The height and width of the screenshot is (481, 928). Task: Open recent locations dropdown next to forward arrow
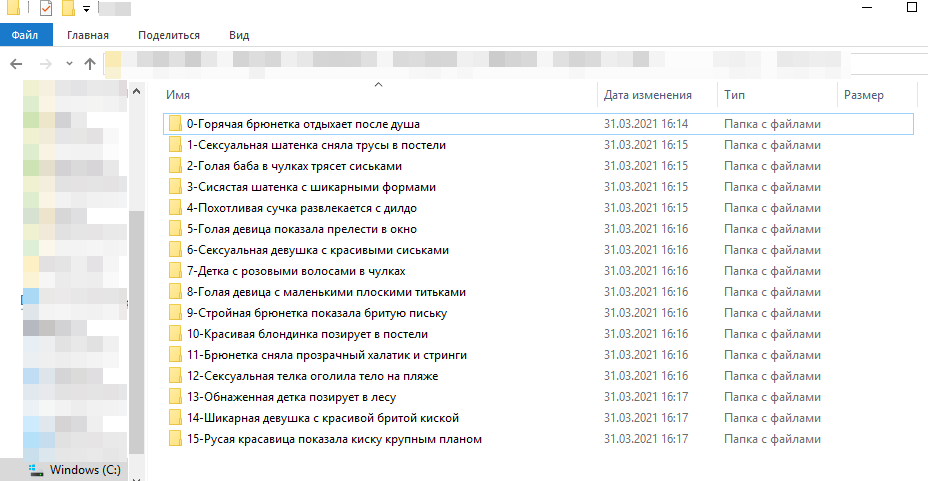click(69, 63)
